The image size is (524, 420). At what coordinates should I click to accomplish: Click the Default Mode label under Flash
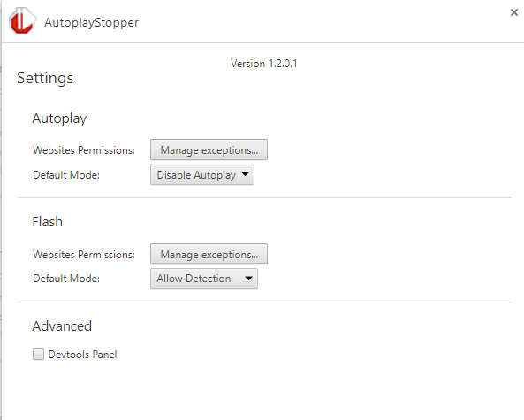pyautogui.click(x=66, y=279)
